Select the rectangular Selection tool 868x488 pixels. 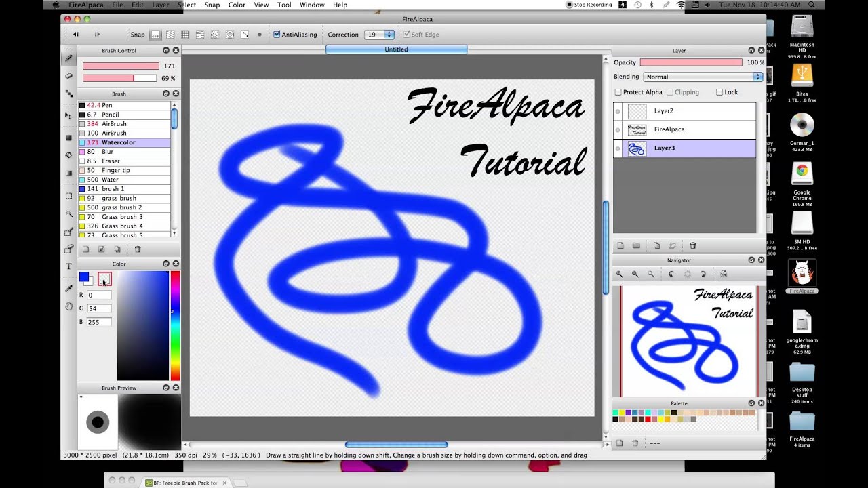pyautogui.click(x=68, y=196)
